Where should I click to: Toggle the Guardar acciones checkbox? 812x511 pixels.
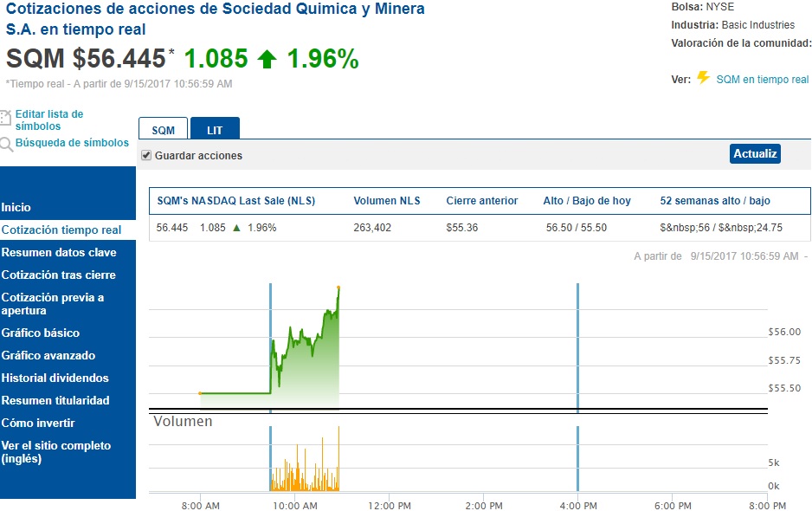coord(146,155)
